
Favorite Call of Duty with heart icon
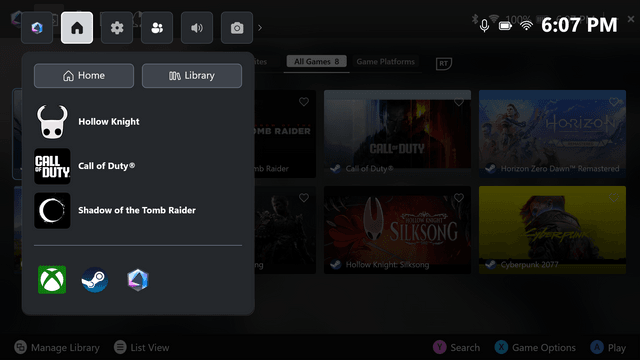click(459, 102)
